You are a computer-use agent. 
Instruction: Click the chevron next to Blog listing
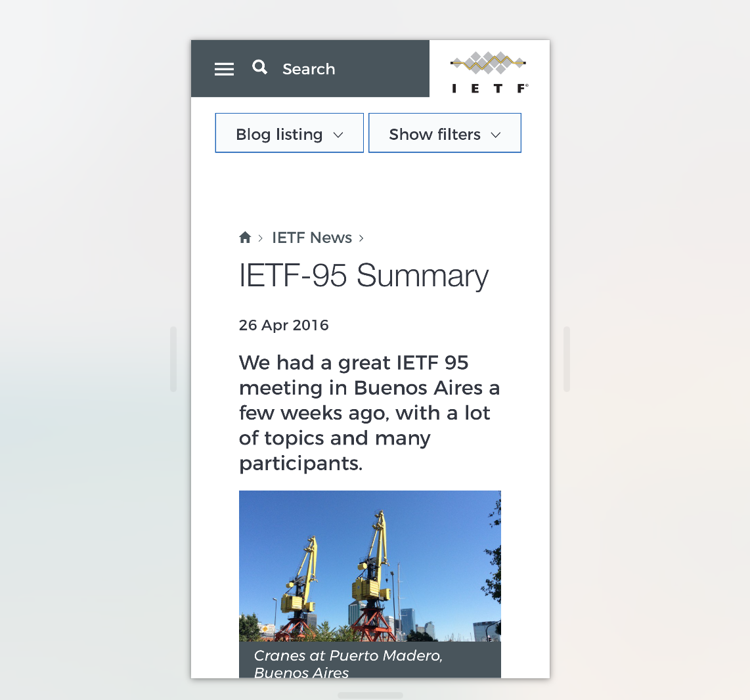click(x=339, y=134)
